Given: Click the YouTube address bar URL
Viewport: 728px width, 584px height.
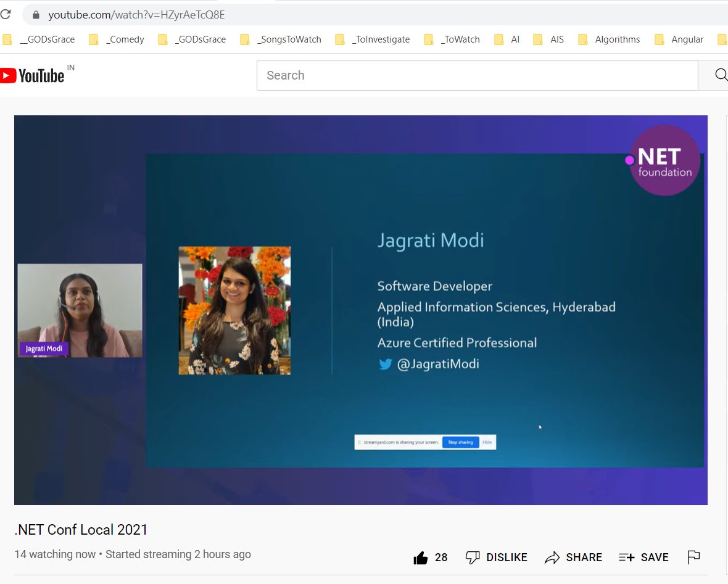Looking at the screenshot, I should click(136, 15).
